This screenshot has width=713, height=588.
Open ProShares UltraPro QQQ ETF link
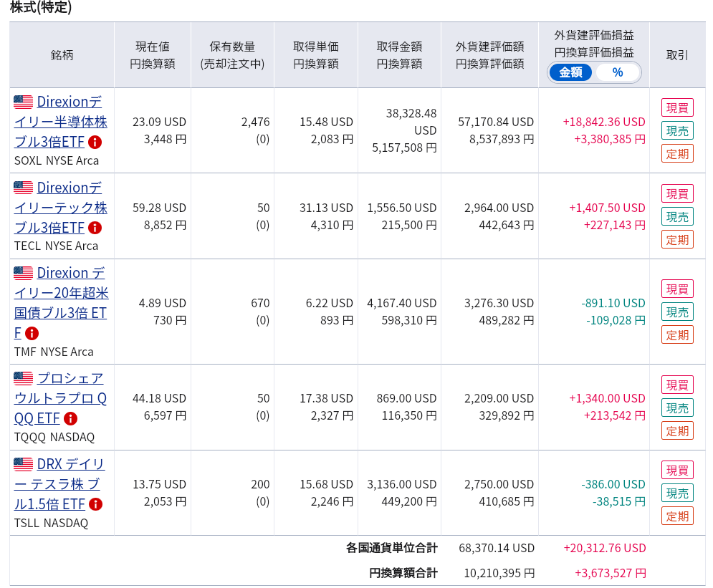point(60,398)
